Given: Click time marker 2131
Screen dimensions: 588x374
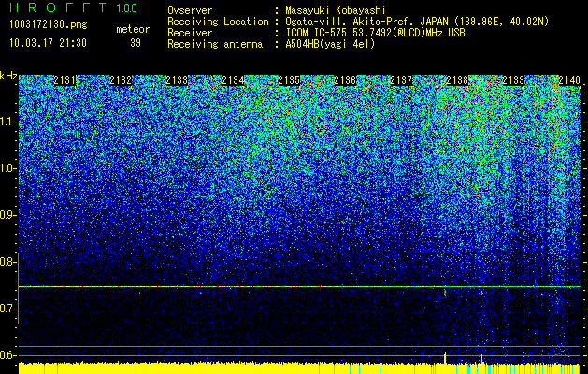Looking at the screenshot, I should [x=65, y=80].
